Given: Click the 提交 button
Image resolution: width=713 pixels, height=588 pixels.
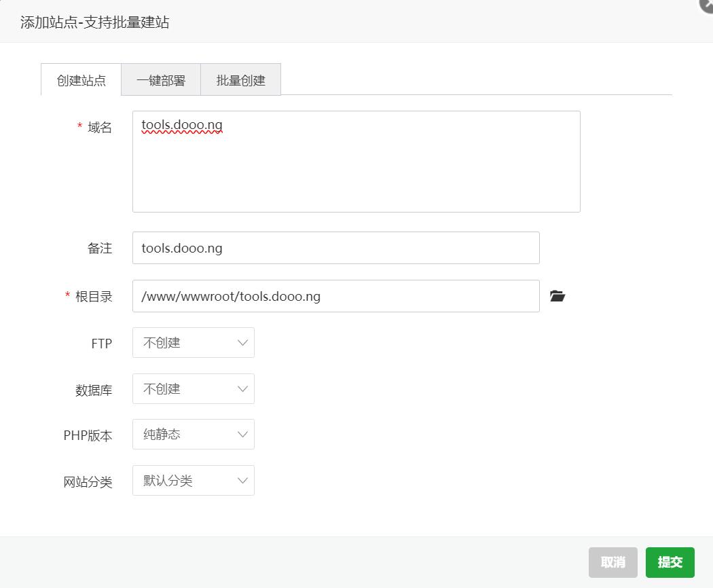Looking at the screenshot, I should click(670, 562).
